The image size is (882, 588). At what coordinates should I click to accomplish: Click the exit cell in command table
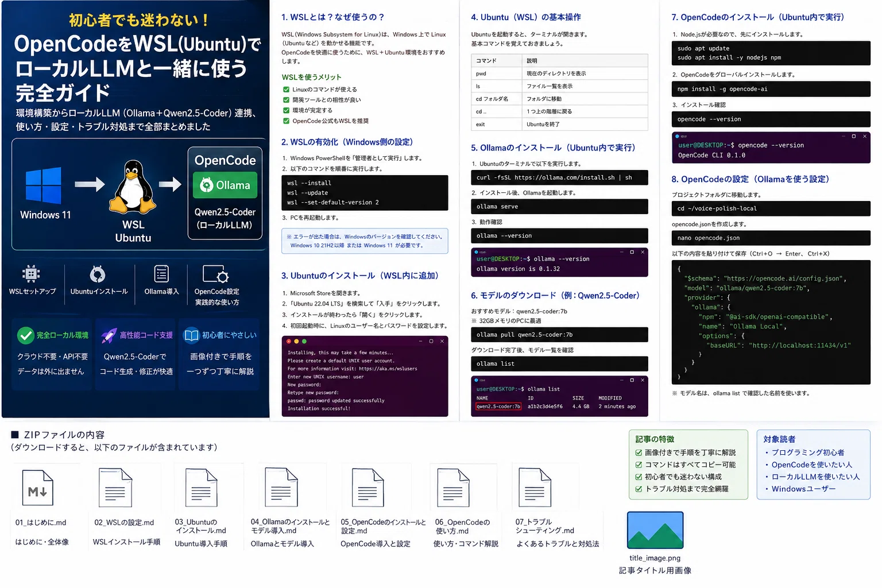[497, 124]
